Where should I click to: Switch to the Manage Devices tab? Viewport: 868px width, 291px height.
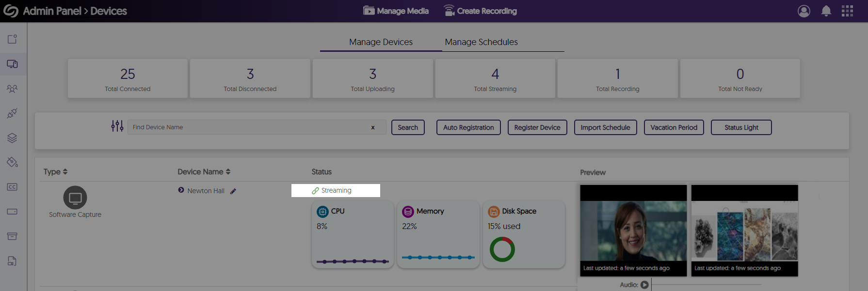point(381,42)
